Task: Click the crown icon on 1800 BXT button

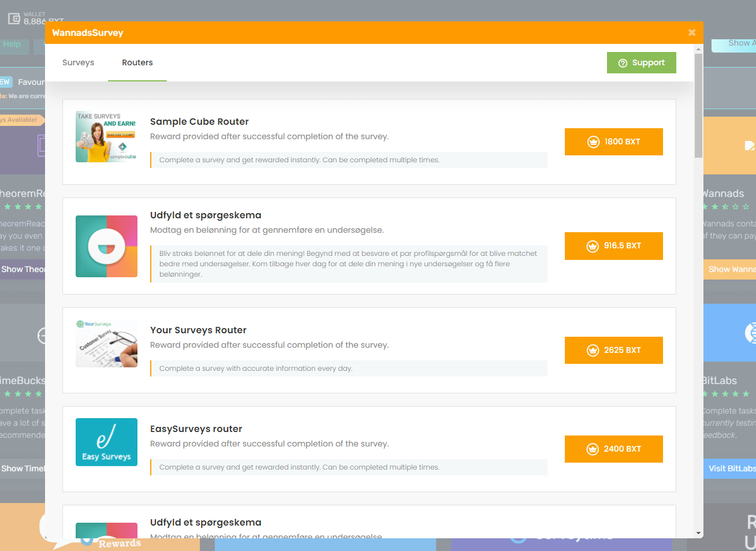Action: click(593, 142)
